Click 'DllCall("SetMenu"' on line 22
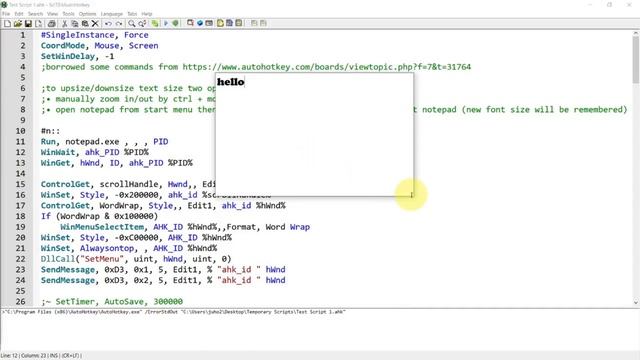The height and width of the screenshot is (360, 640). (82, 259)
